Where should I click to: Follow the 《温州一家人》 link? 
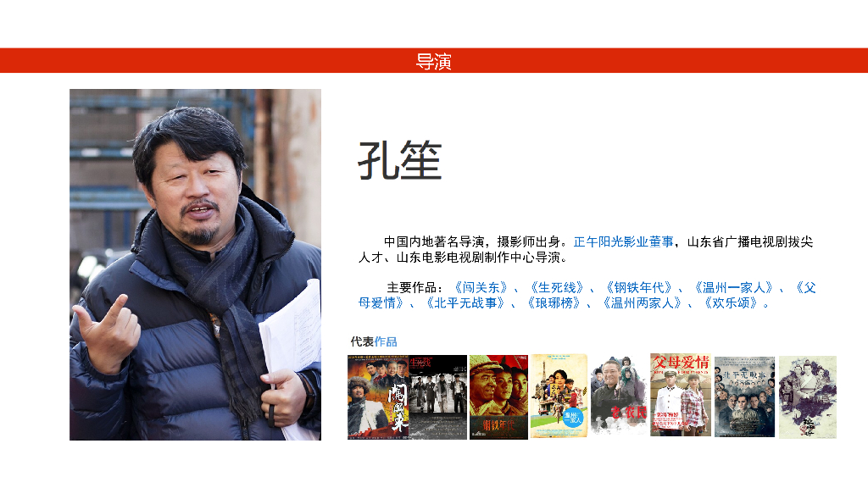pyautogui.click(x=733, y=288)
